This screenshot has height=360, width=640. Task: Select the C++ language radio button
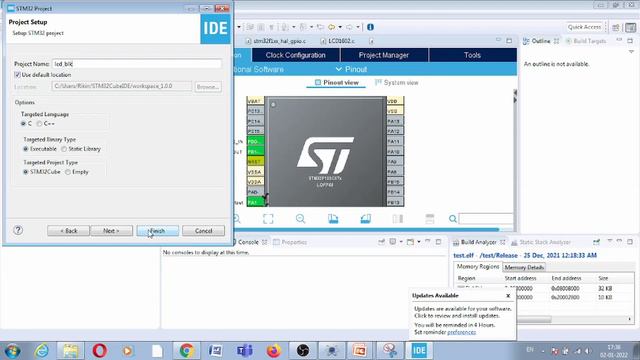click(39, 124)
